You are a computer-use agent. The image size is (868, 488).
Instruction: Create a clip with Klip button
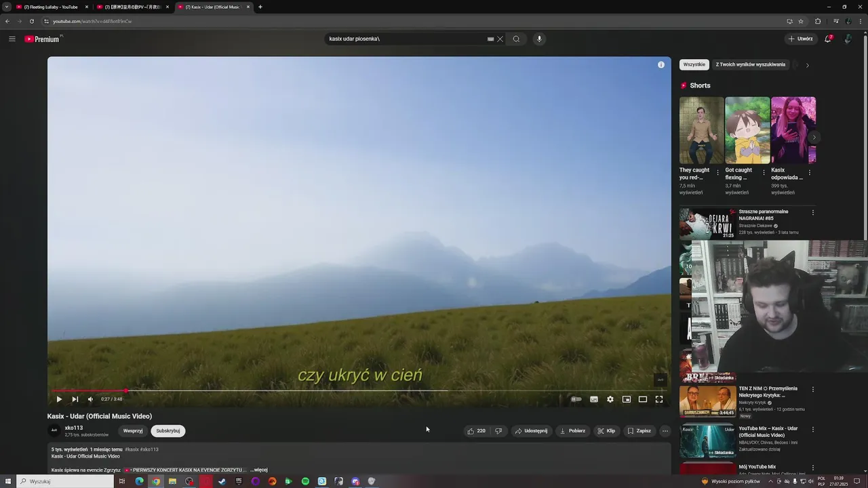point(606,431)
